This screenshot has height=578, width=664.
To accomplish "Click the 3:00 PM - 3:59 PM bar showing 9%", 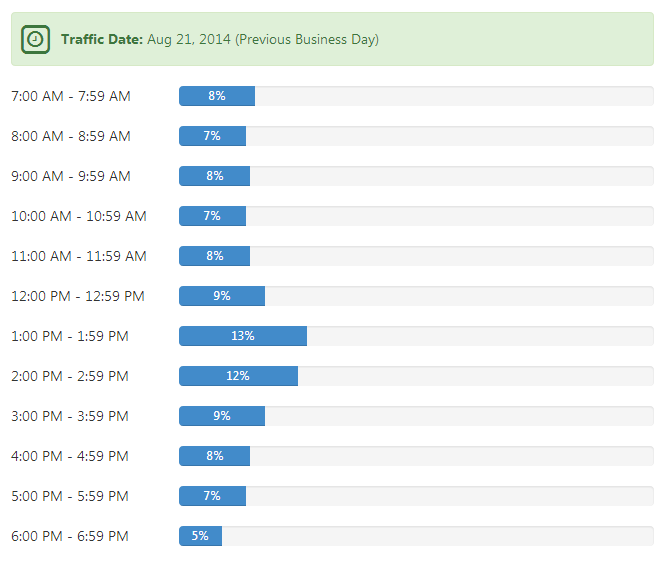I will 222,416.
